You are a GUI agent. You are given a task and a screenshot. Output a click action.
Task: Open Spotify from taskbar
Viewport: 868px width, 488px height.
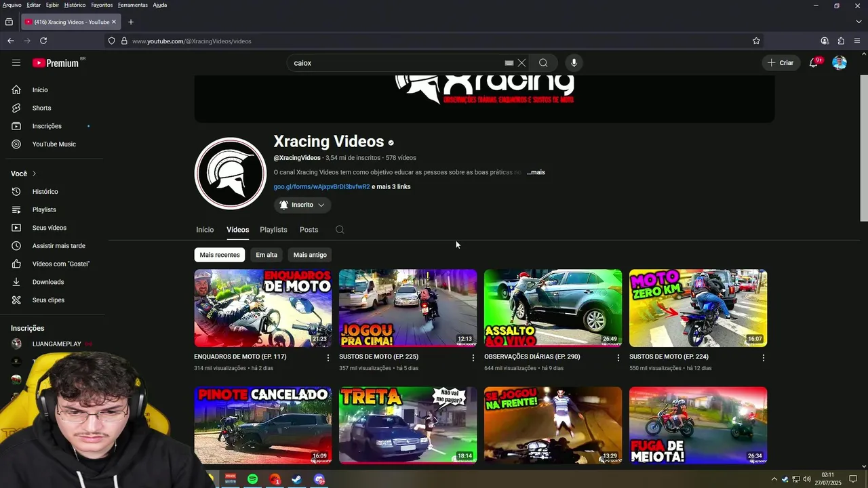coord(252,479)
